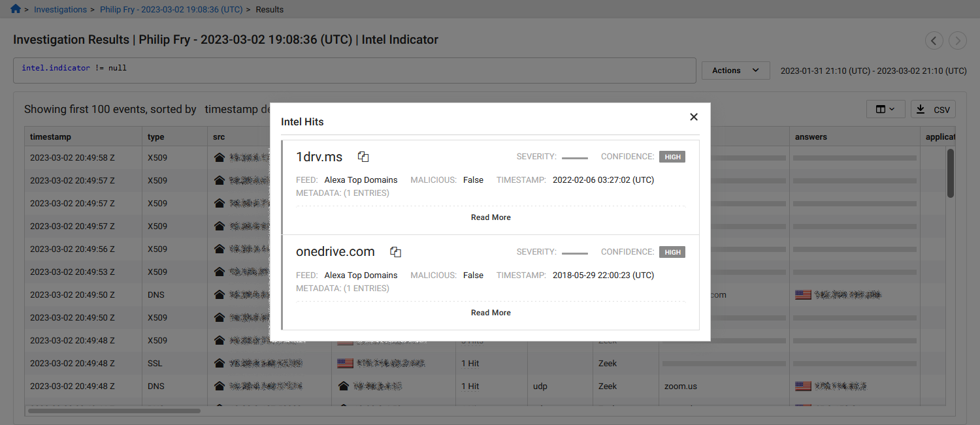Expand METADATA entries for 1drv.ms

coord(342,193)
